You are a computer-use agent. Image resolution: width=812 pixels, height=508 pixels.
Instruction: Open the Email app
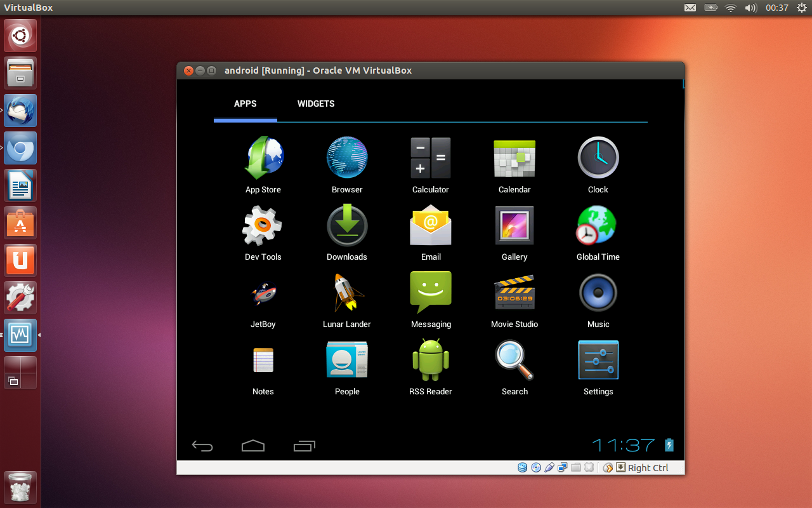pos(431,232)
